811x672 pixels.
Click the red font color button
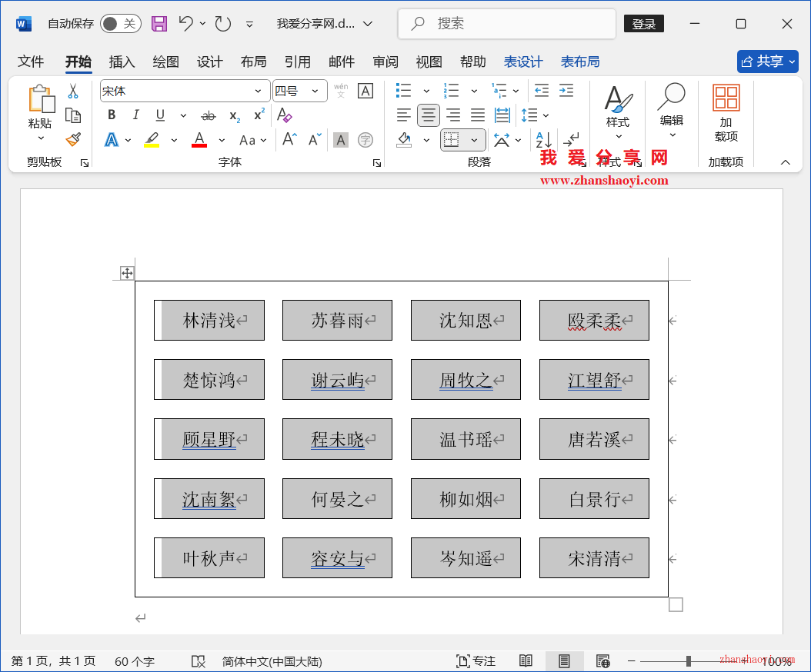199,140
